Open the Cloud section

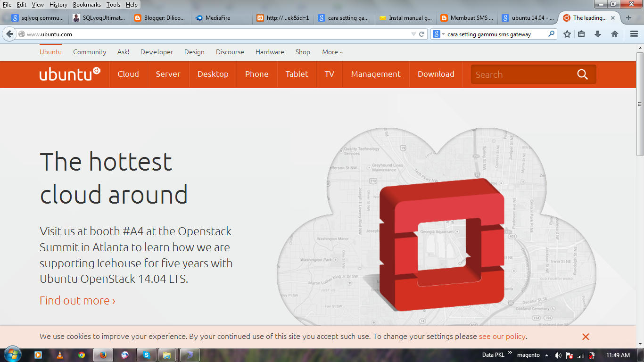coord(128,74)
